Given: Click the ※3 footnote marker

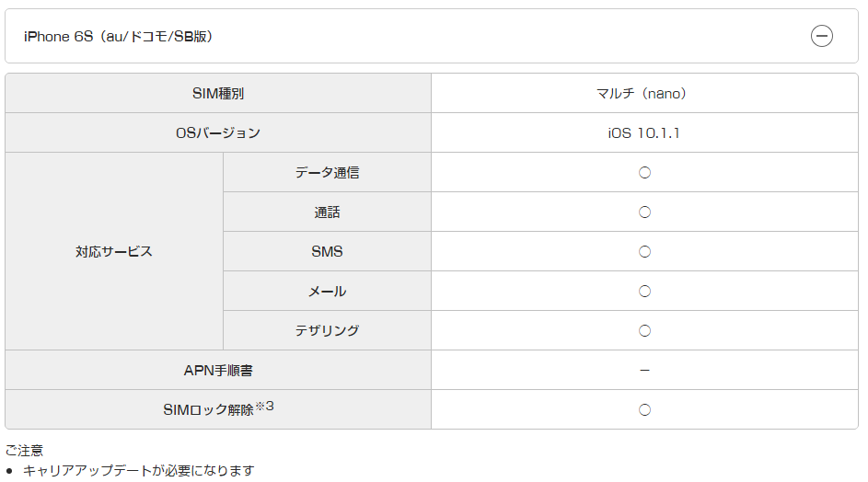Looking at the screenshot, I should pyautogui.click(x=264, y=407).
